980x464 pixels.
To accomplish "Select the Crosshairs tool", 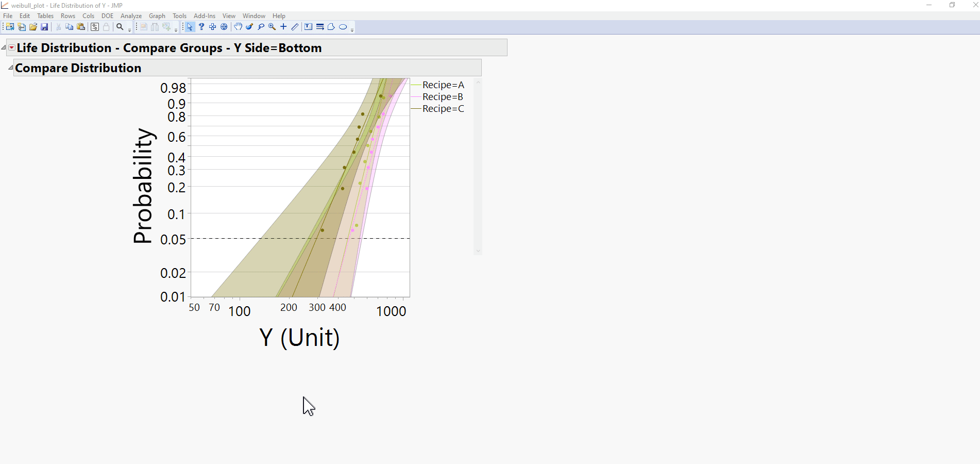I will [283, 27].
